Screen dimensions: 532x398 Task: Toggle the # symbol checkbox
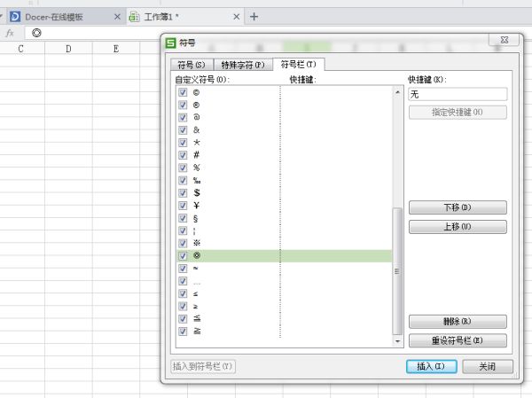(183, 155)
